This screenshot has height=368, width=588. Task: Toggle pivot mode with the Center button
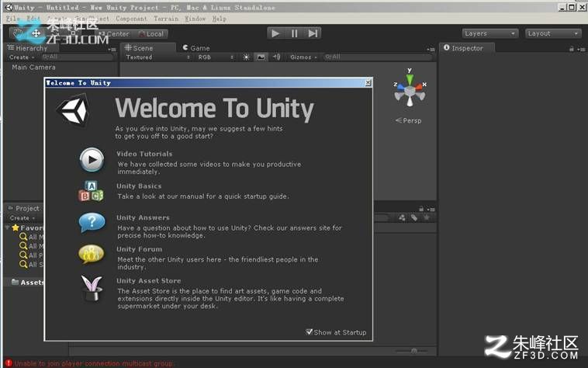(114, 33)
